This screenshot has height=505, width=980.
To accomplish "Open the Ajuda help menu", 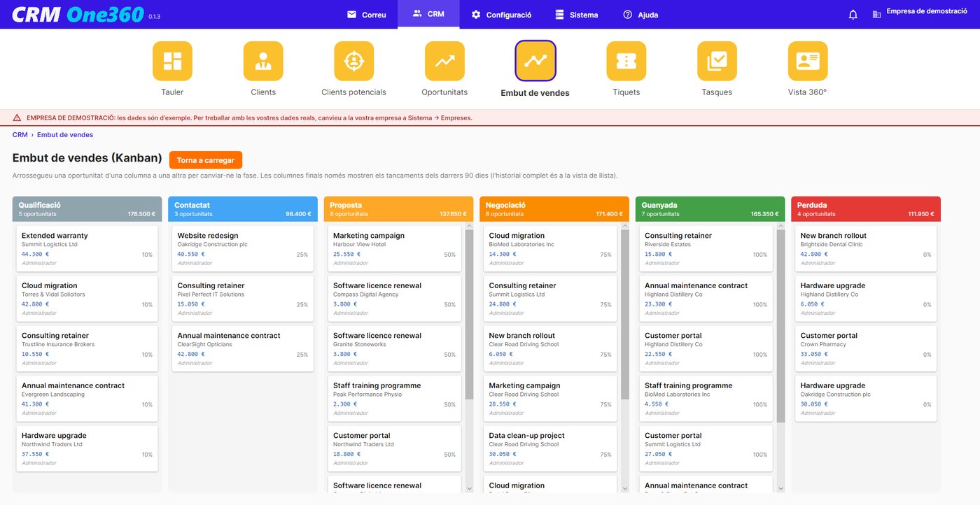I will (x=640, y=15).
